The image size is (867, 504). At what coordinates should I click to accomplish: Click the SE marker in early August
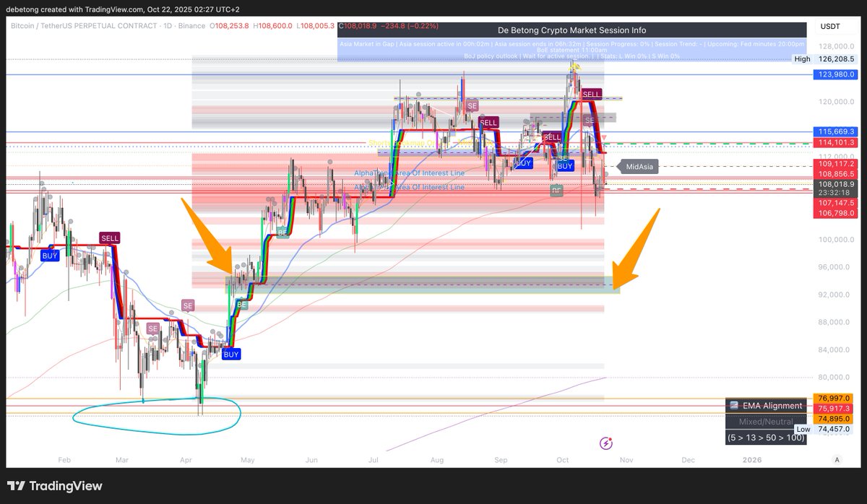(x=473, y=105)
